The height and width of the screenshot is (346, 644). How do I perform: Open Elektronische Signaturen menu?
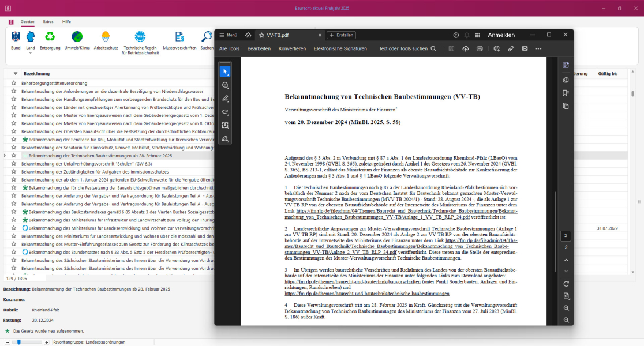pos(340,48)
